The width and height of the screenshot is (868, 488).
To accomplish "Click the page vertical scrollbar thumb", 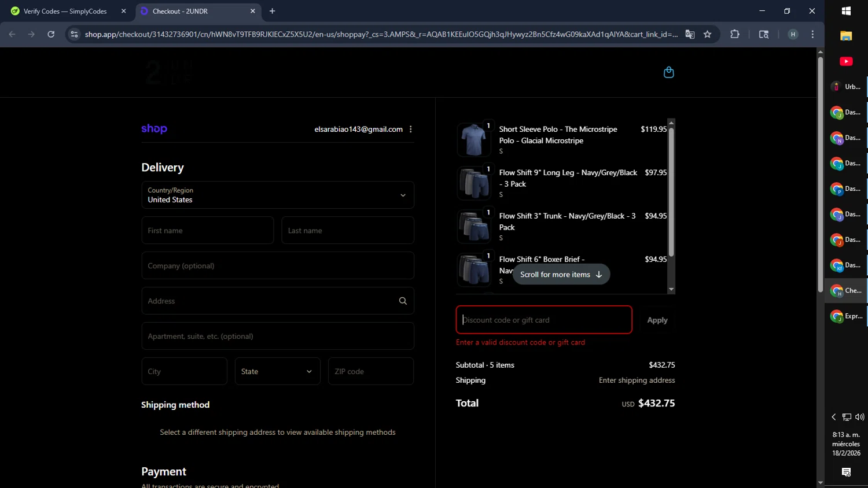I will (x=820, y=173).
